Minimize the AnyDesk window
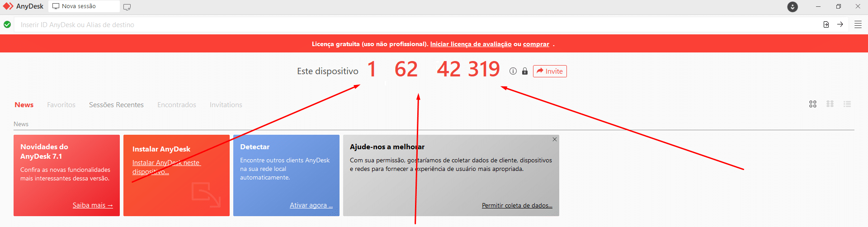 tap(818, 6)
